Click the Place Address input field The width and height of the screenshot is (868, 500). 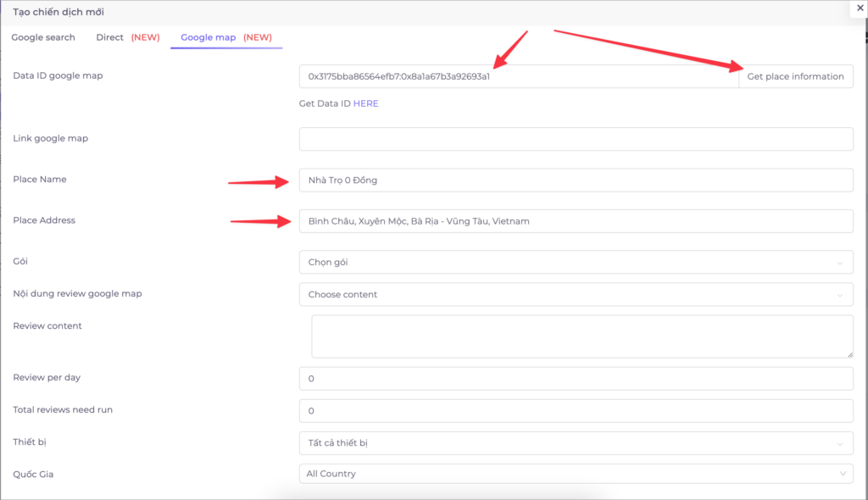(576, 221)
